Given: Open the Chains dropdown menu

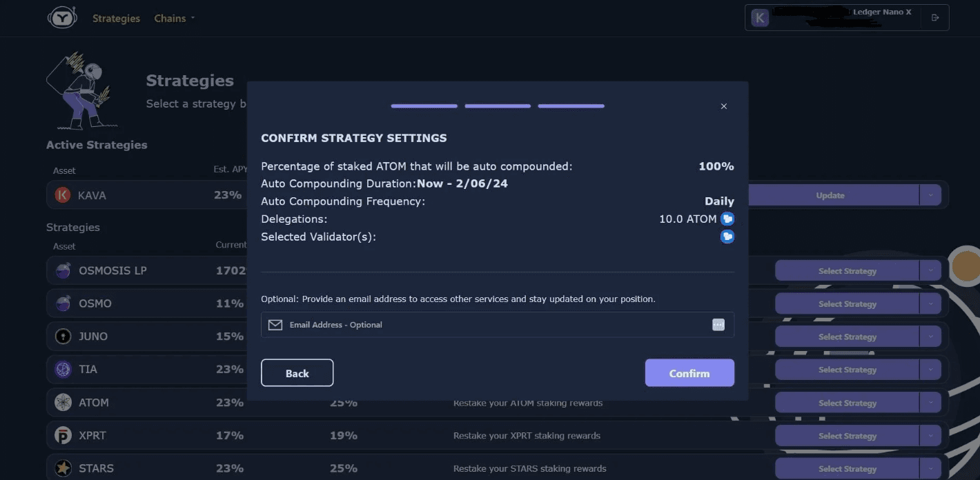Looking at the screenshot, I should [175, 19].
